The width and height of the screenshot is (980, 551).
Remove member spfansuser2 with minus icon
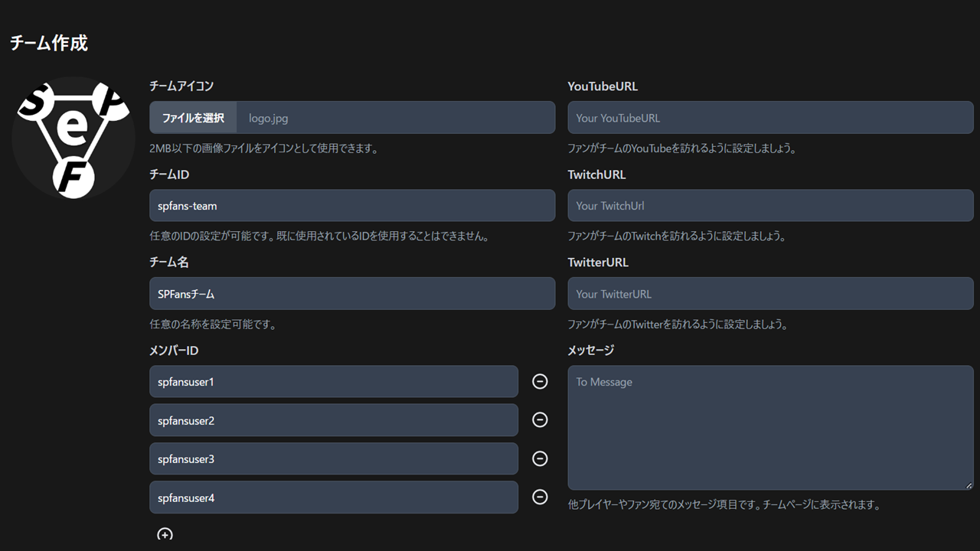540,419
